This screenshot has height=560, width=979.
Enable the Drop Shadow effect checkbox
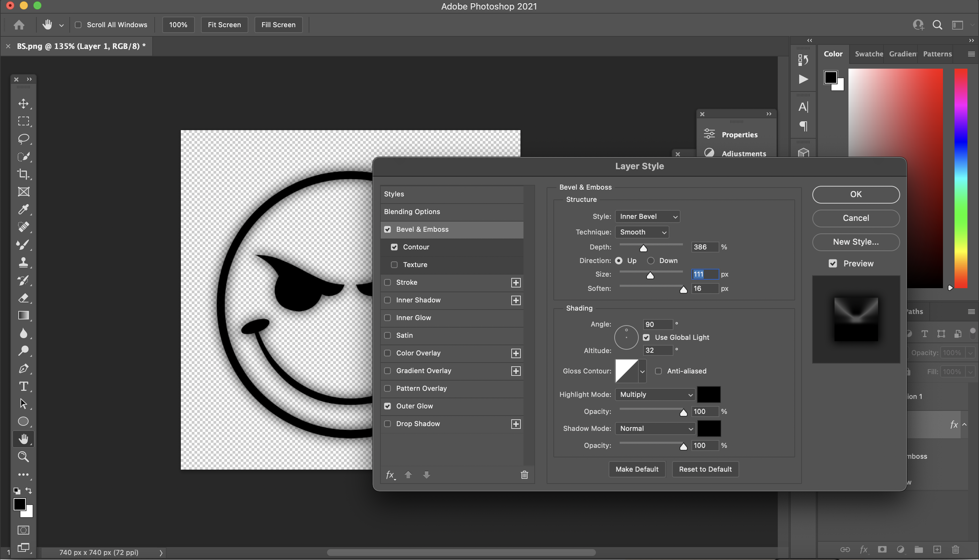(x=388, y=423)
